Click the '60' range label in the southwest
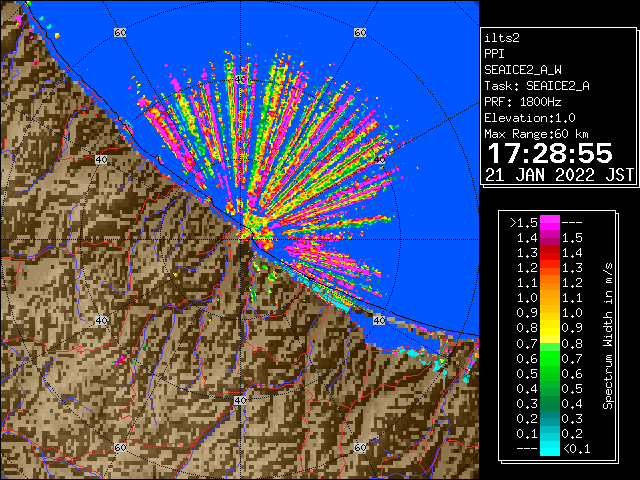 (x=120, y=447)
